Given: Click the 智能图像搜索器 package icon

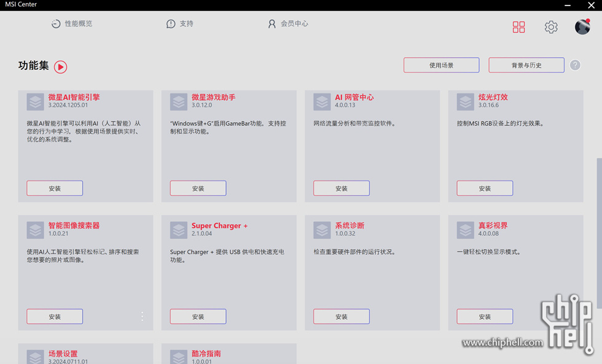Looking at the screenshot, I should point(36,230).
